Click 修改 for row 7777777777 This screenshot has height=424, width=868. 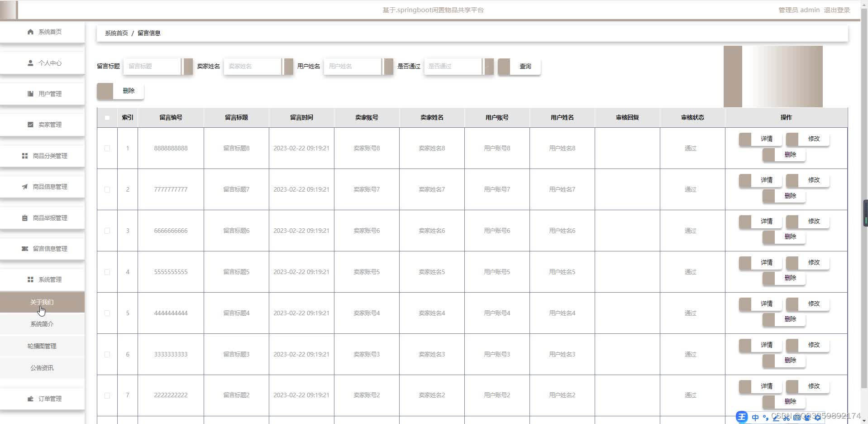808,180
